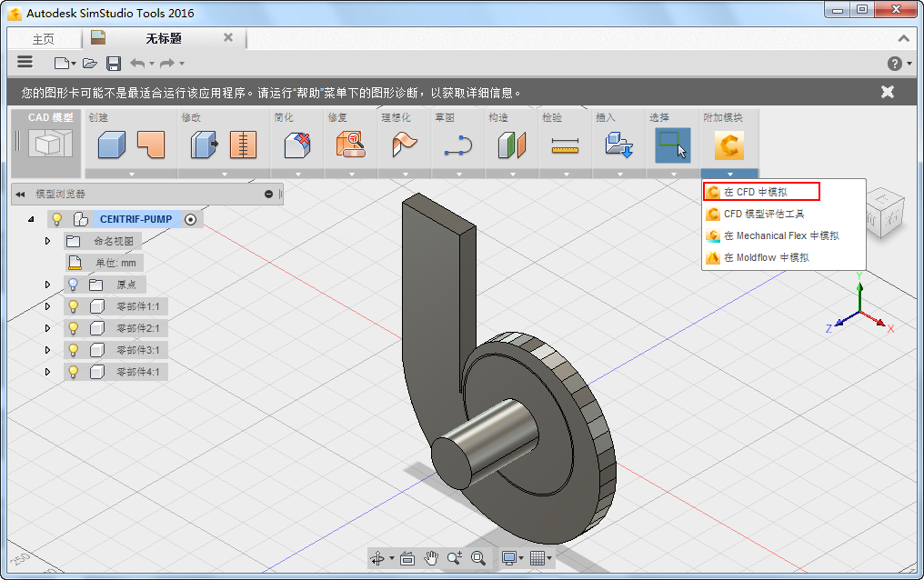The height and width of the screenshot is (580, 924).
Task: Click the orbit tool in navigation bar
Action: pyautogui.click(x=377, y=557)
